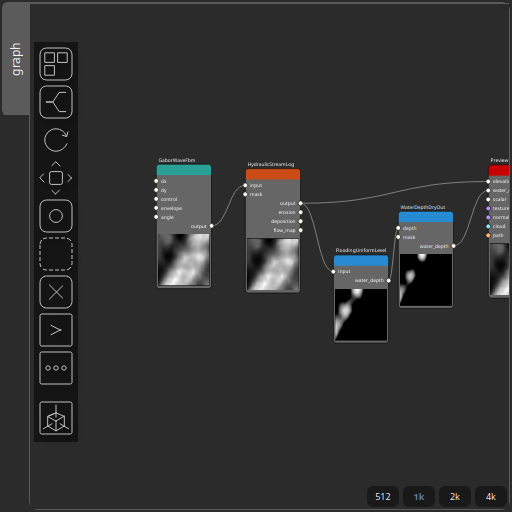Click the FloodingUniformLevel water_depth output port
This screenshot has width=512, height=512.
point(389,280)
